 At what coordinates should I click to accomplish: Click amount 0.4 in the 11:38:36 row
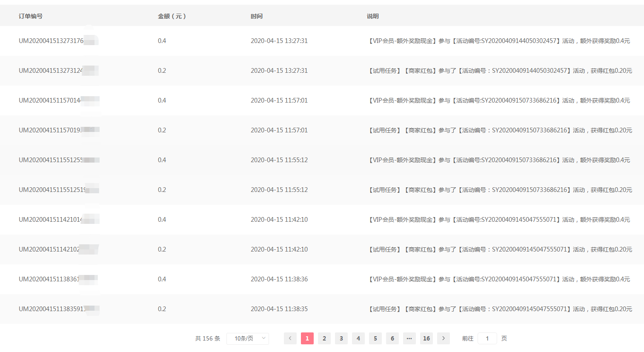(162, 279)
